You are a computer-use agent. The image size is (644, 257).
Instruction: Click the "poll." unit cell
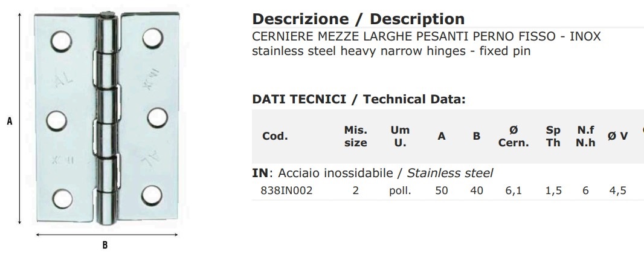400,190
